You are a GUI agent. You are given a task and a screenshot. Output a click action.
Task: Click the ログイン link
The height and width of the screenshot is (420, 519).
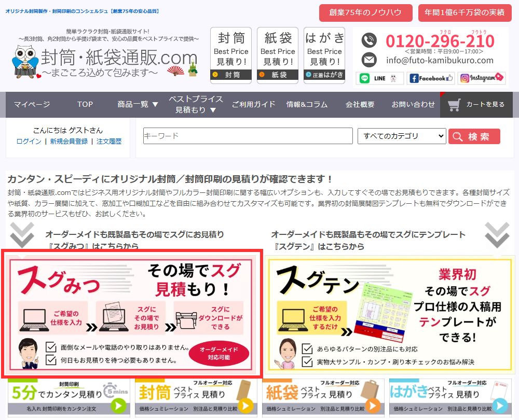[29, 142]
